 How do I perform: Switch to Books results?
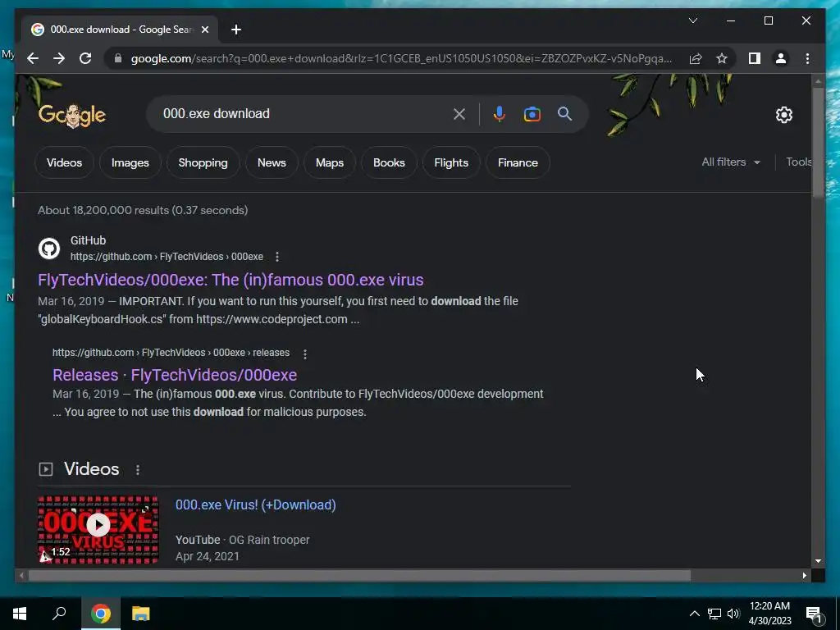point(389,162)
